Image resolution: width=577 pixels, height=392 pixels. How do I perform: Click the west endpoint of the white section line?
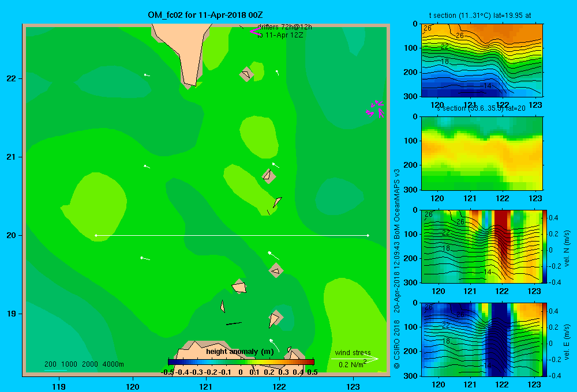pyautogui.click(x=96, y=235)
